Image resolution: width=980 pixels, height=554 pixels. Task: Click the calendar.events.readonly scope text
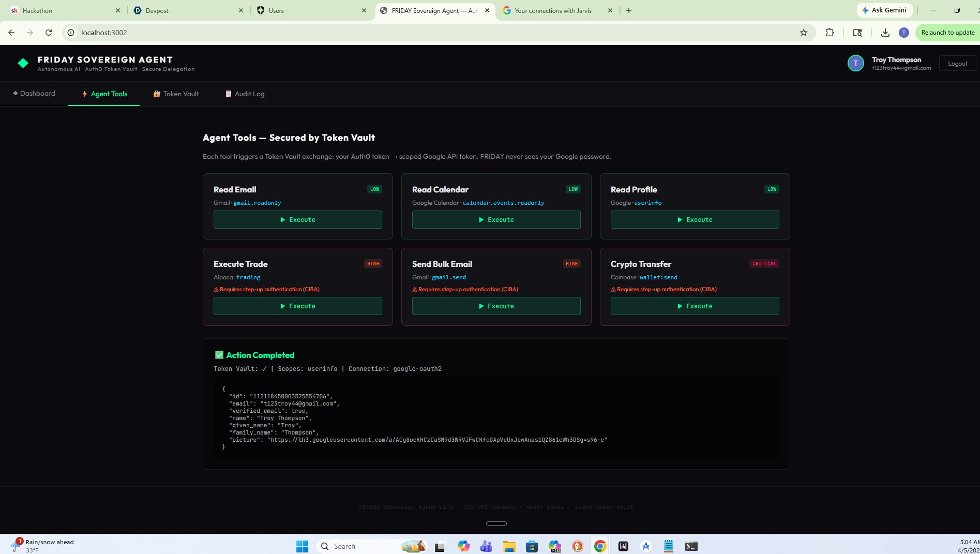point(504,203)
